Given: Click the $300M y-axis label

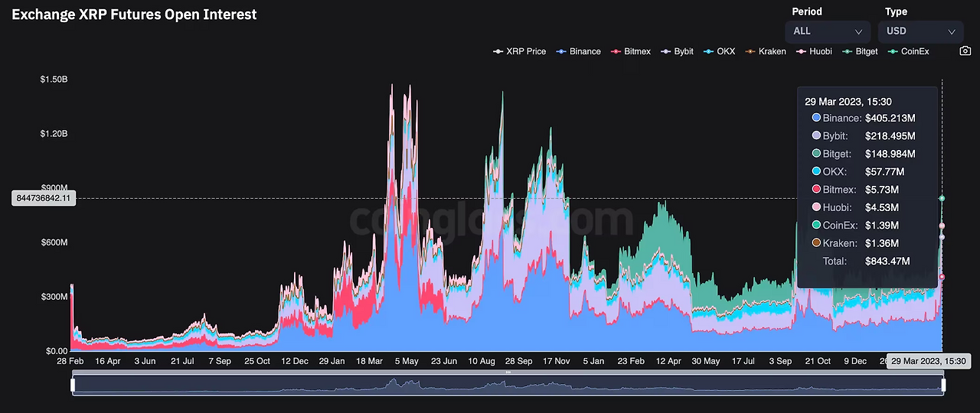Looking at the screenshot, I should click(x=54, y=297).
